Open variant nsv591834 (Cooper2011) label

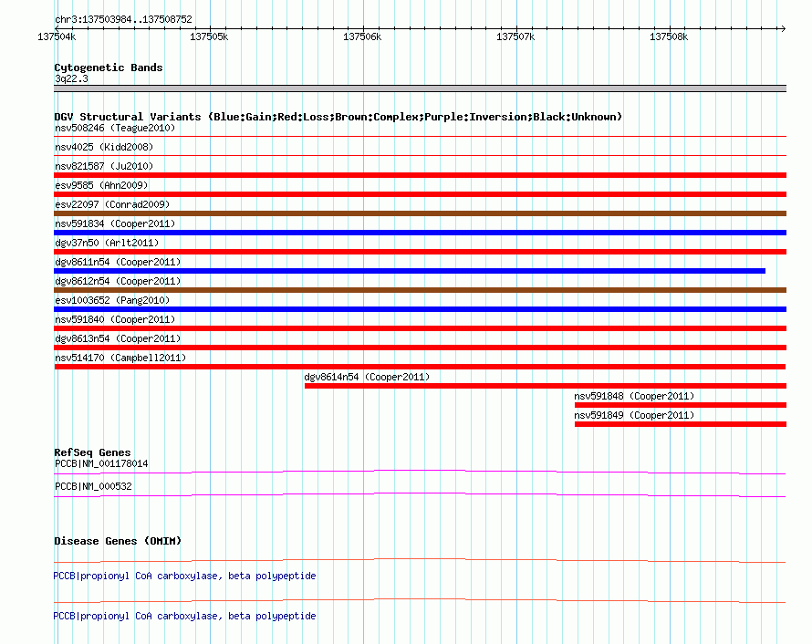point(115,223)
